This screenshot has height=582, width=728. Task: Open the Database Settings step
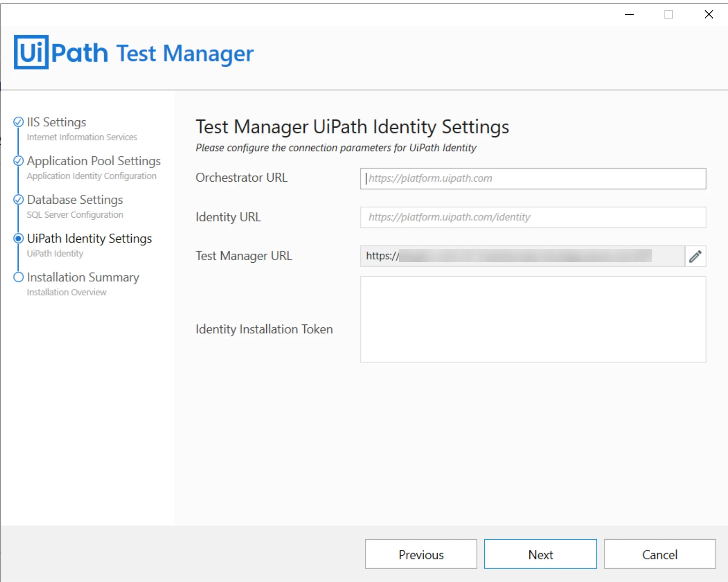(x=75, y=199)
